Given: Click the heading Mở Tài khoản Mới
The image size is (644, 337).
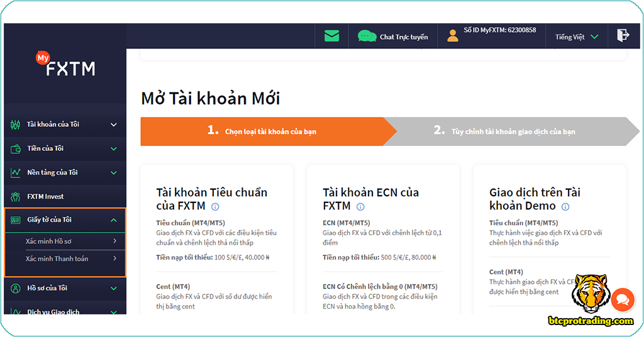Looking at the screenshot, I should coord(211,99).
